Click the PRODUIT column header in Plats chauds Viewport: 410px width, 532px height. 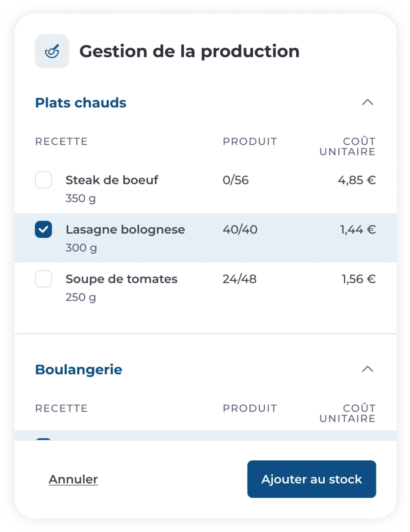250,141
